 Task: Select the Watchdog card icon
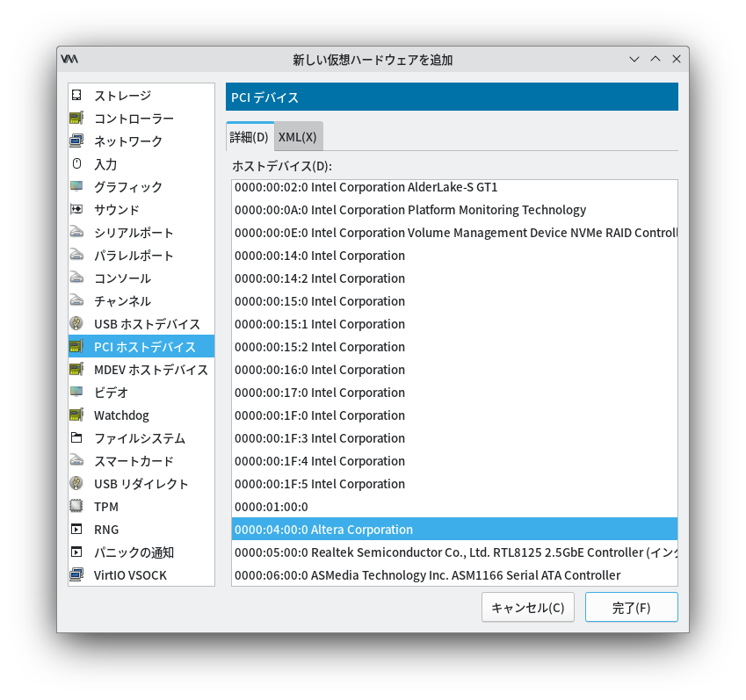[x=76, y=415]
